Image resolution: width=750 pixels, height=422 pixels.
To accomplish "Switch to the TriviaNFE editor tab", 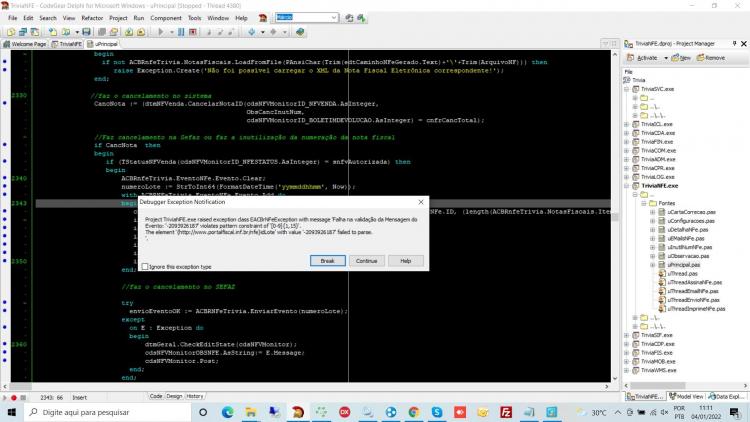I will pos(66,44).
